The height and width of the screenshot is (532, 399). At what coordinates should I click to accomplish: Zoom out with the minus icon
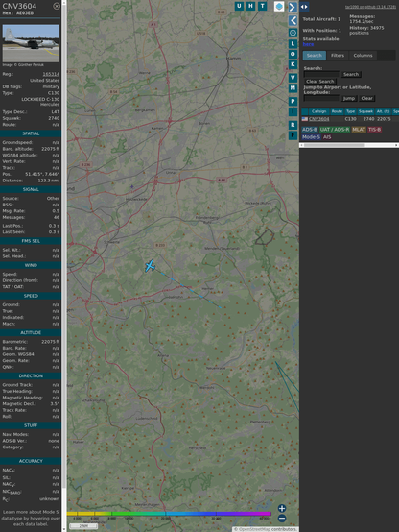(282, 519)
